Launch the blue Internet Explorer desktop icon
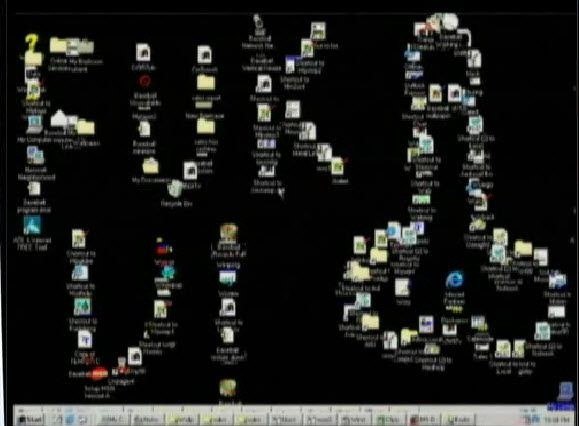Screen dimensions: 579x426 [x=454, y=279]
